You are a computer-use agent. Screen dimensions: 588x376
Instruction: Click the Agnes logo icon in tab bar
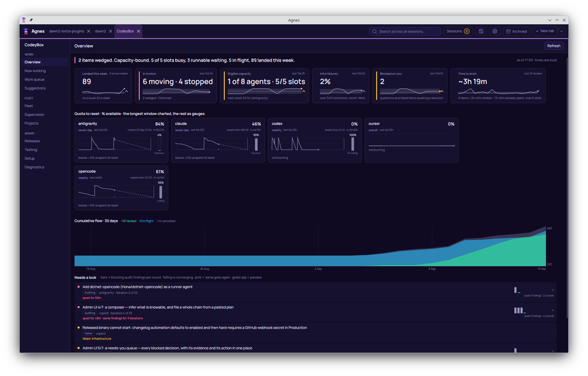click(x=26, y=31)
